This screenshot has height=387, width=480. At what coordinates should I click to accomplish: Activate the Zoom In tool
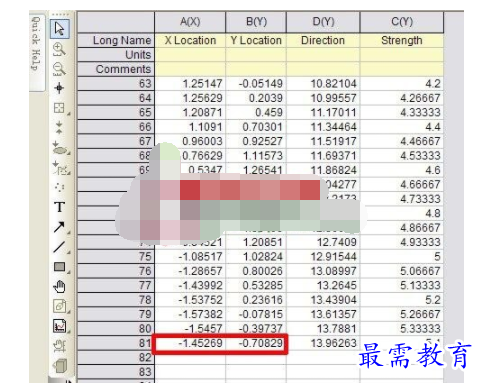click(59, 49)
